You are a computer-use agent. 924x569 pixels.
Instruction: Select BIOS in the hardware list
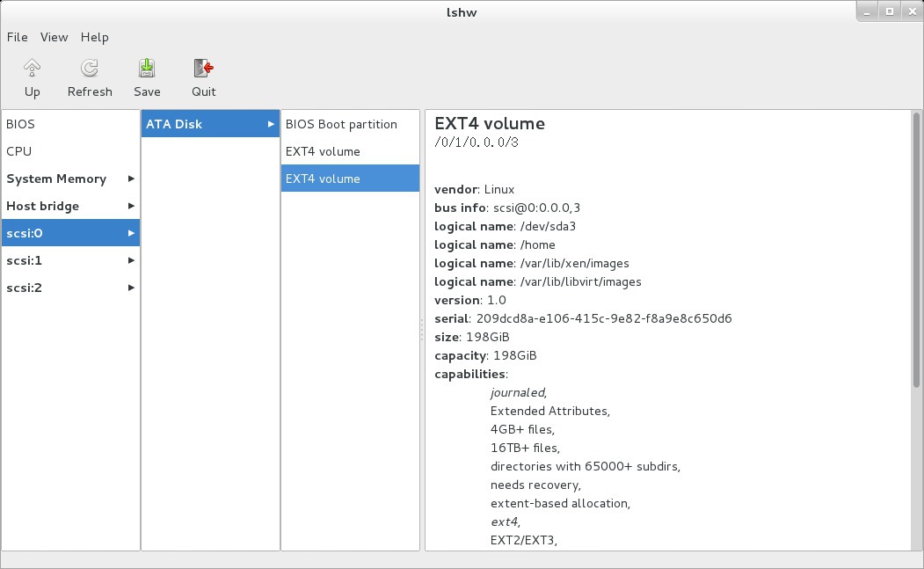[x=21, y=124]
